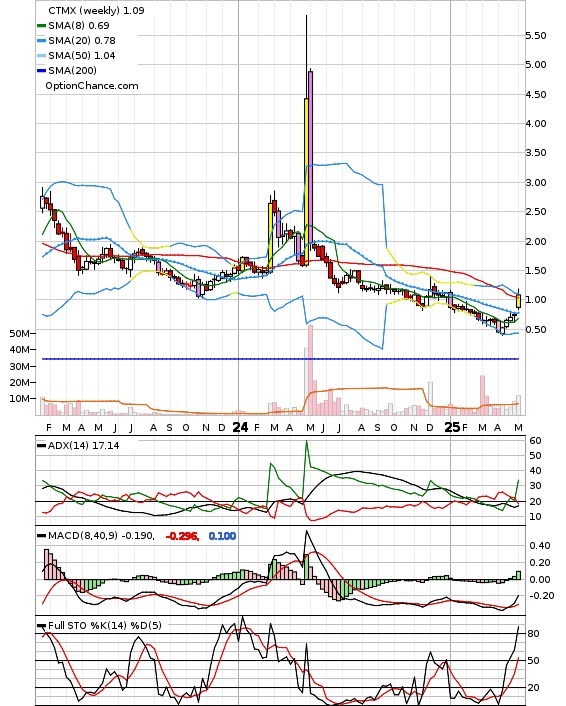Click the tallest pink volume bar at 50M
The width and height of the screenshot is (566, 706).
pos(311,370)
